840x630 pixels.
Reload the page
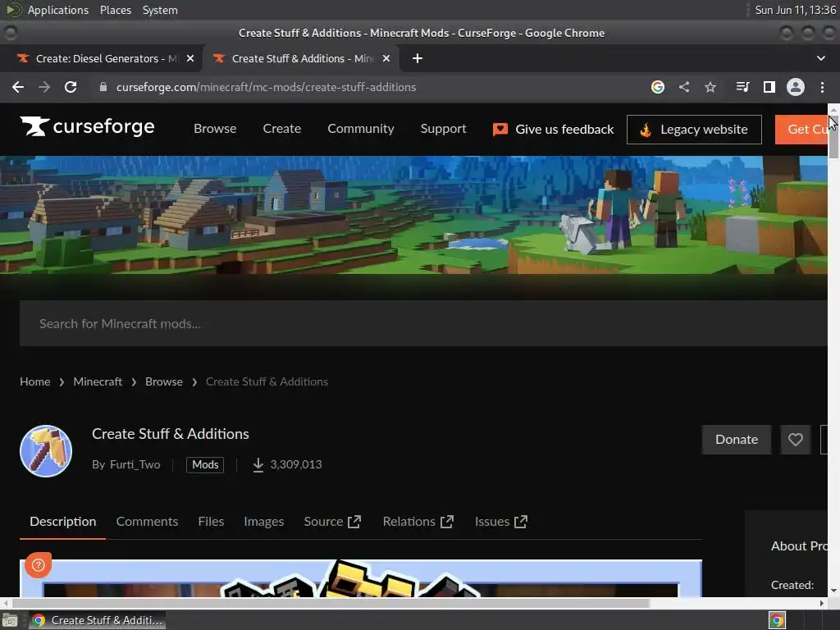[71, 87]
